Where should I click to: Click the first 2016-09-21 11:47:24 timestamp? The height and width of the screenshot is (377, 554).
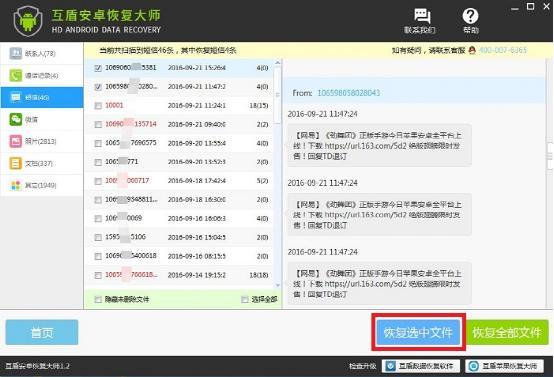pyautogui.click(x=323, y=114)
